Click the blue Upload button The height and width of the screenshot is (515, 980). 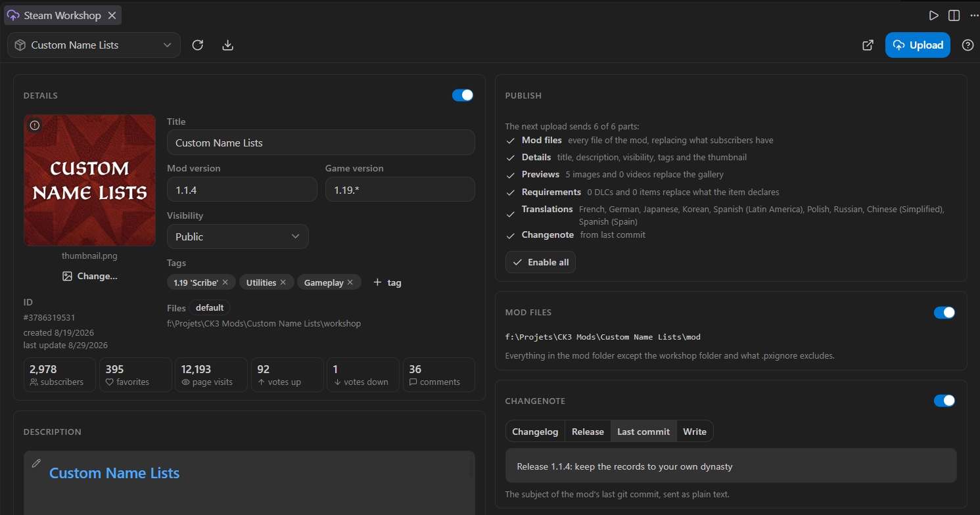click(918, 45)
